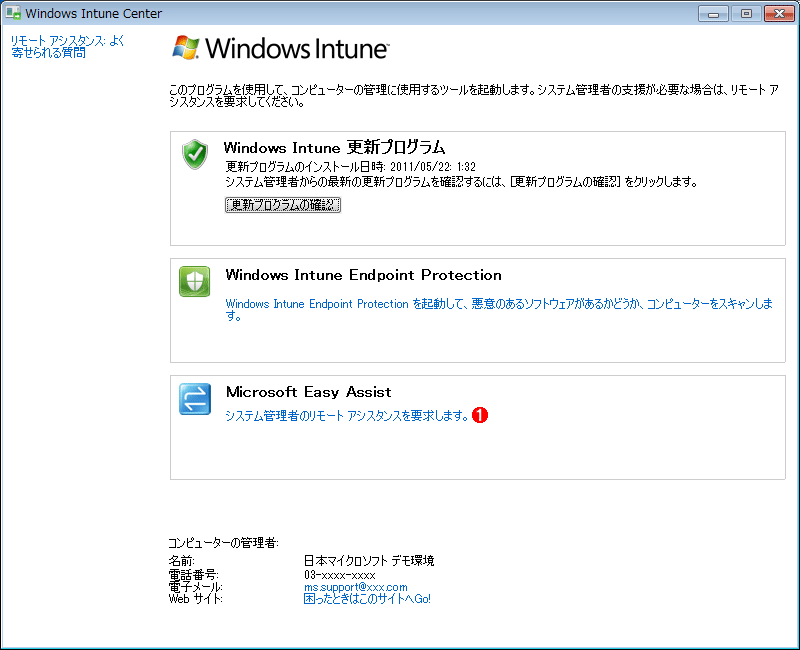
Task: Request remote assistance via システム管理者のリモート link
Action: coord(347,416)
